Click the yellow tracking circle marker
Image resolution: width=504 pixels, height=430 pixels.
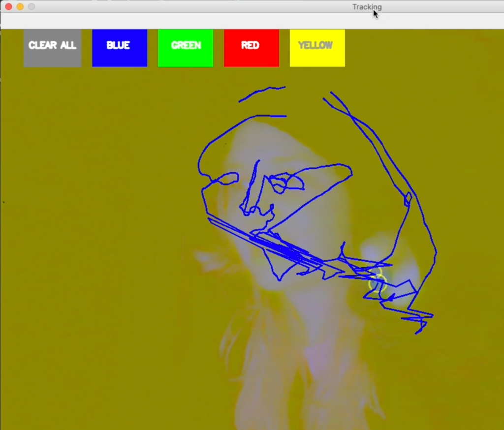pyautogui.click(x=378, y=284)
